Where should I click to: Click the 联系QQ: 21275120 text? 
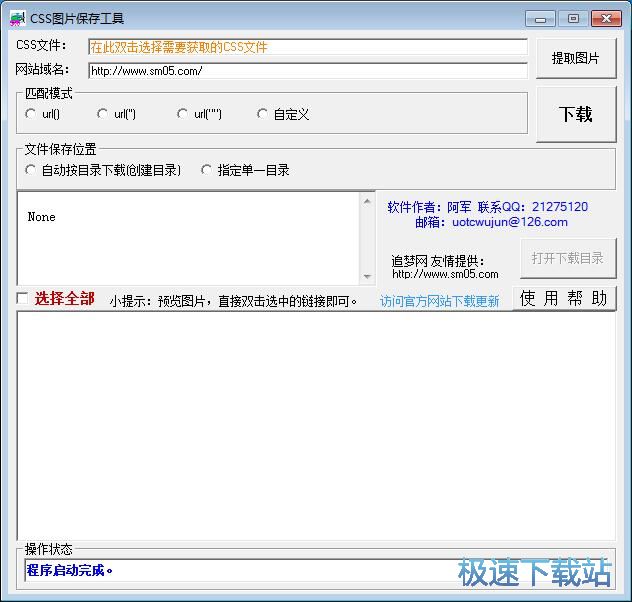533,207
